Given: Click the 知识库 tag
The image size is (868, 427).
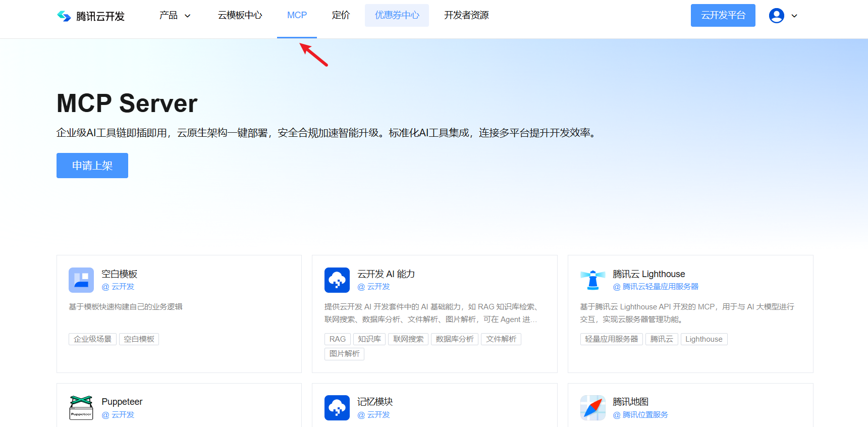Looking at the screenshot, I should (369, 339).
